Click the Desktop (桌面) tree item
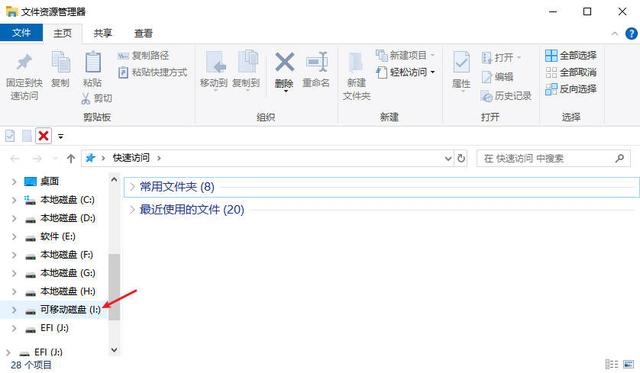The width and height of the screenshot is (640, 373). click(50, 181)
